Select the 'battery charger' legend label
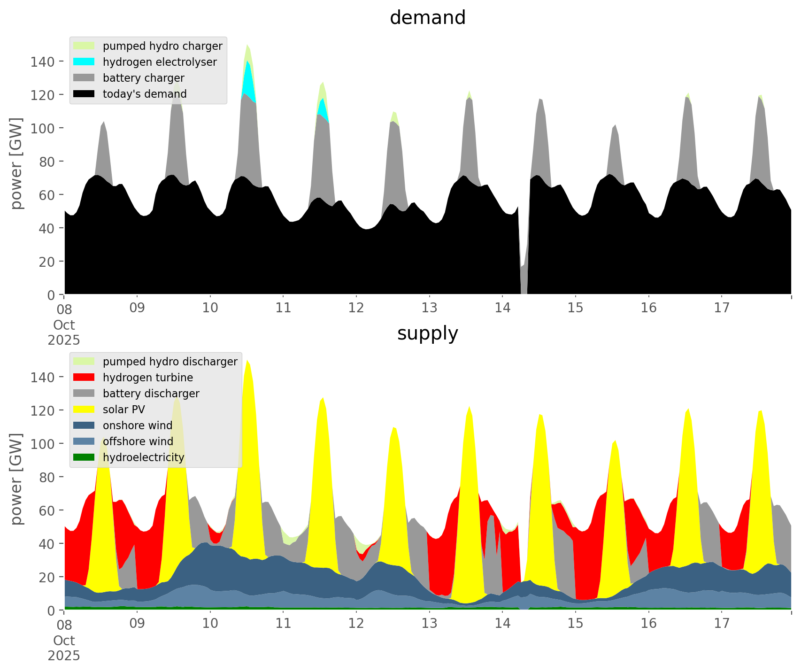 143,78
